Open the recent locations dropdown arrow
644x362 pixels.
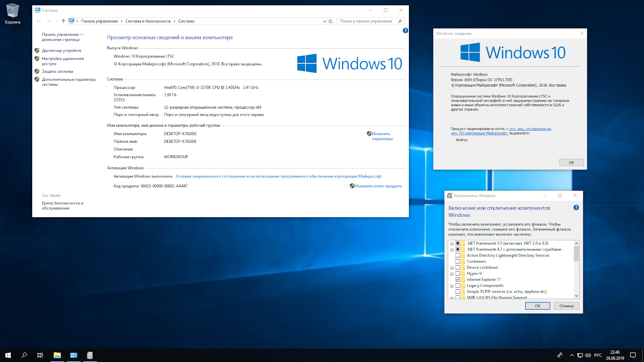pos(56,21)
